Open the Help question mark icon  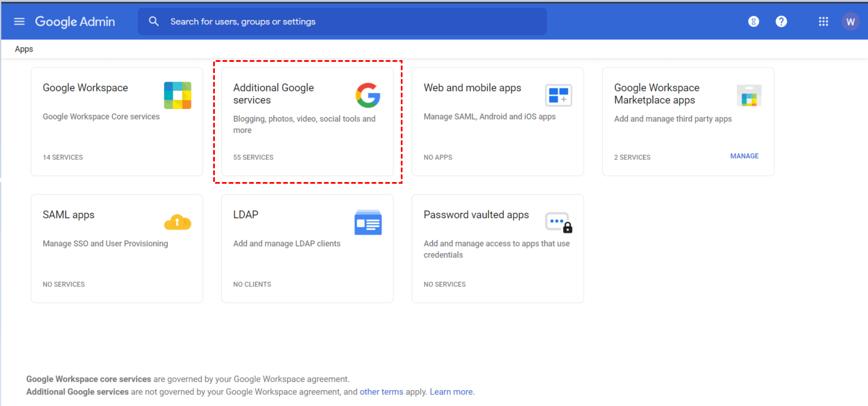[x=781, y=22]
